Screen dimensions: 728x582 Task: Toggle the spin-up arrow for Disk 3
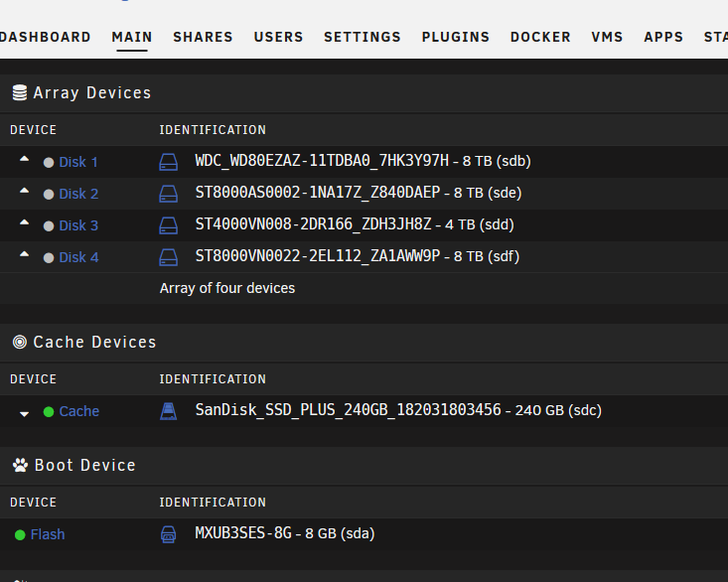[24, 222]
